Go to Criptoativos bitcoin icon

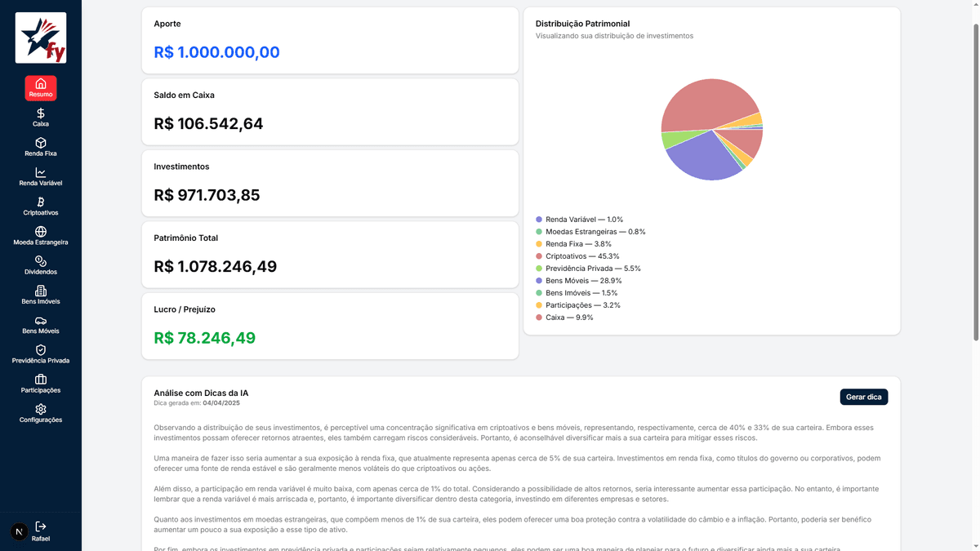coord(41,202)
